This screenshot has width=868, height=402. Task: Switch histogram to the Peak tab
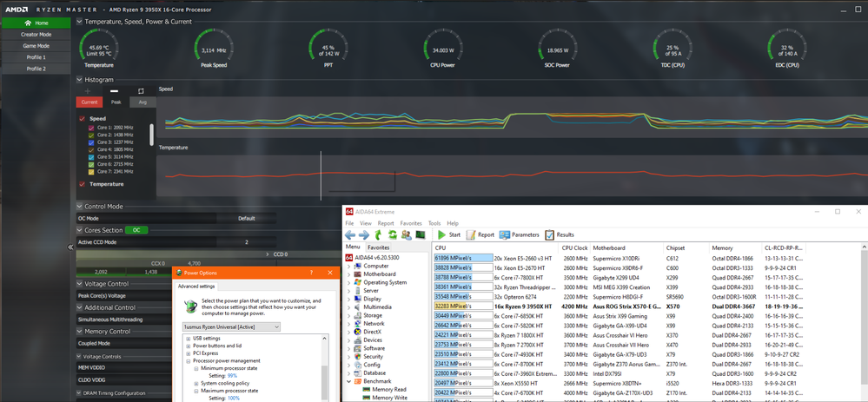pos(116,102)
